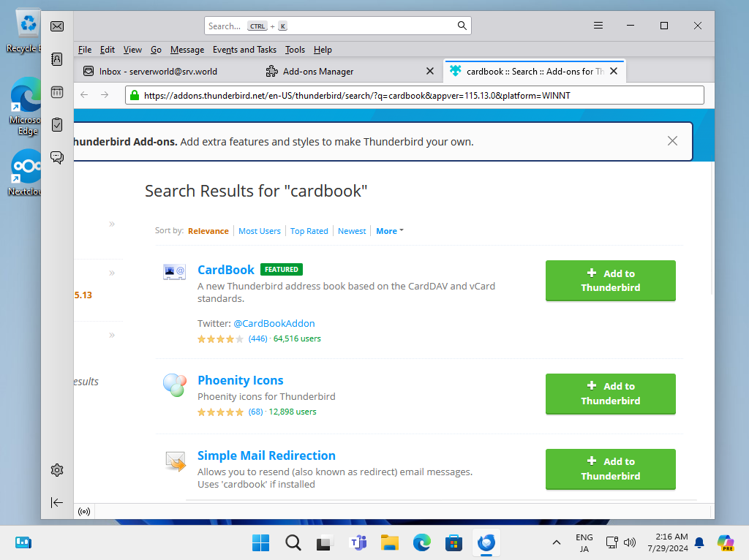
Task: Close the Add-ons Manager tab
Action: pos(430,71)
